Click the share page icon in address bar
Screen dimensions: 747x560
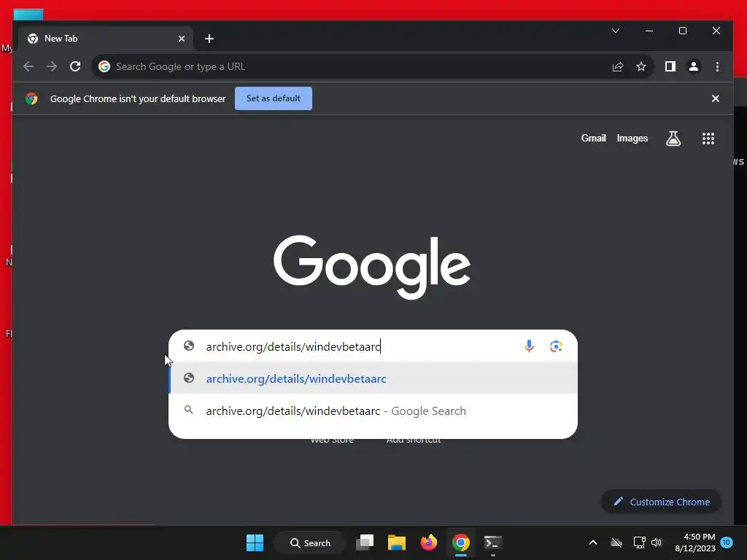point(618,66)
